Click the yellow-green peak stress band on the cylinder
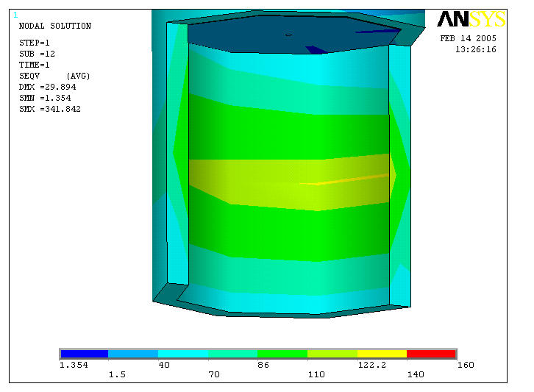This screenshot has height=392, width=534. coord(290,182)
